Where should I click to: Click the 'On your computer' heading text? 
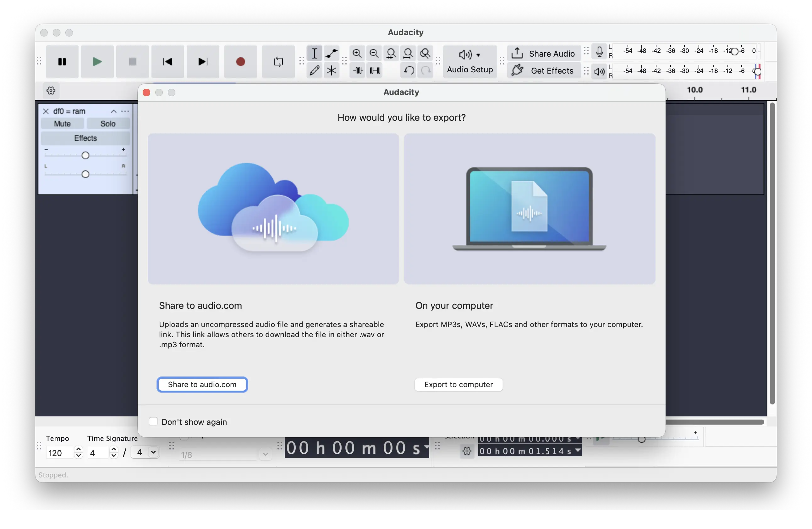click(x=454, y=305)
